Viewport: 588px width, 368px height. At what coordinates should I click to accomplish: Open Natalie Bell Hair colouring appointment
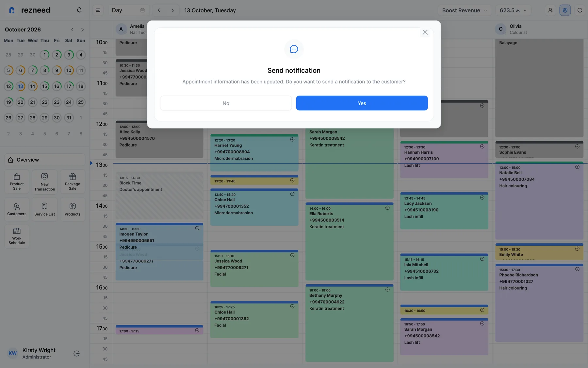(x=539, y=201)
